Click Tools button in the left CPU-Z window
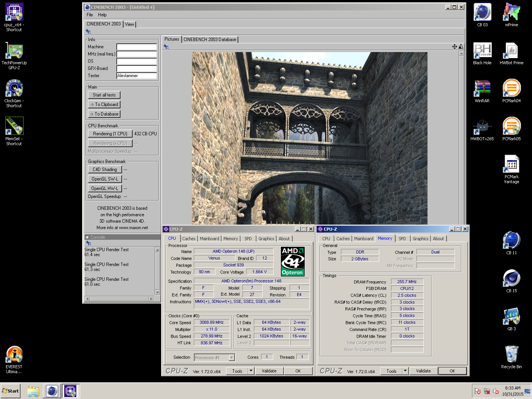The image size is (532, 399). pos(237,371)
